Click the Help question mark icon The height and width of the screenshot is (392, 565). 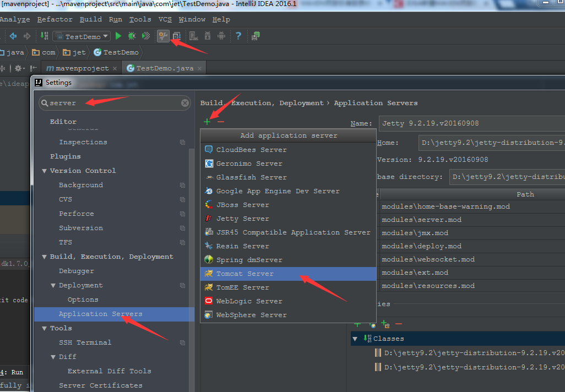[238, 36]
